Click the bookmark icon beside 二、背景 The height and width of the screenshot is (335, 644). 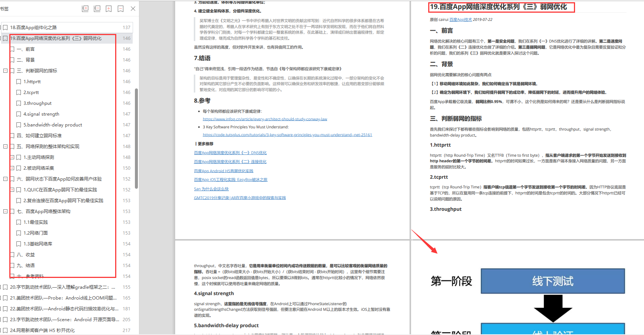point(12,60)
